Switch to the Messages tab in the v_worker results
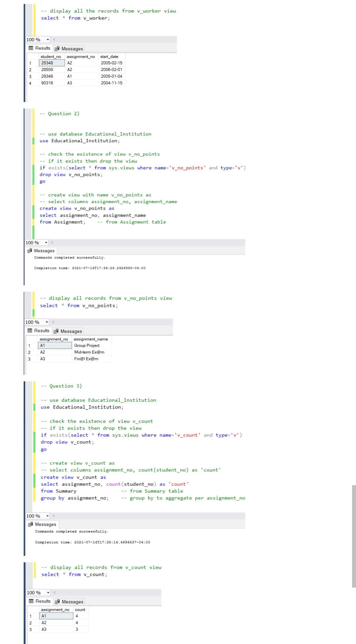This screenshot has width=356, height=644. click(69, 49)
